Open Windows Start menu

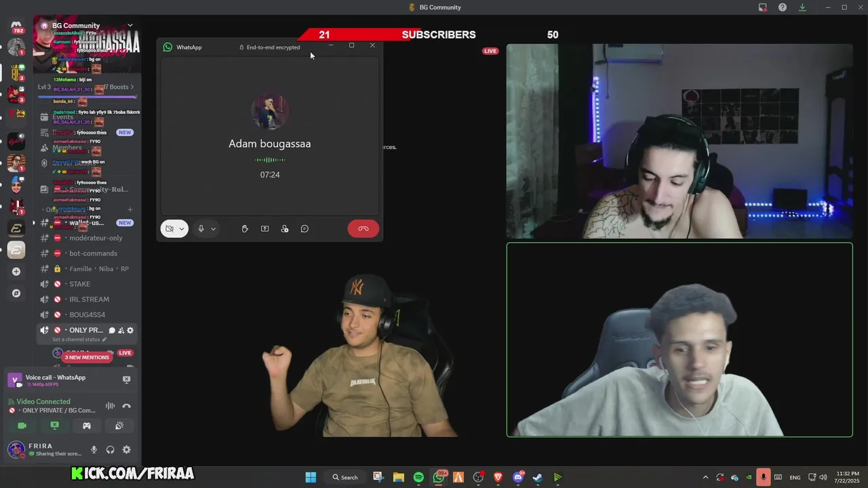click(311, 477)
